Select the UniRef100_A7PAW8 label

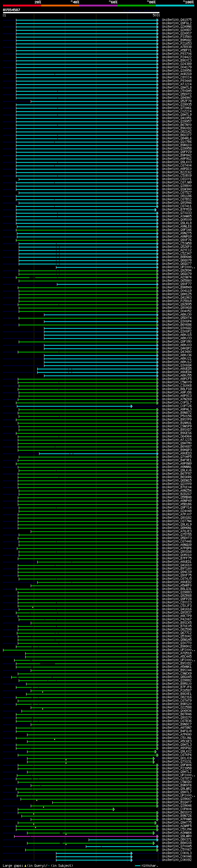point(177,819)
